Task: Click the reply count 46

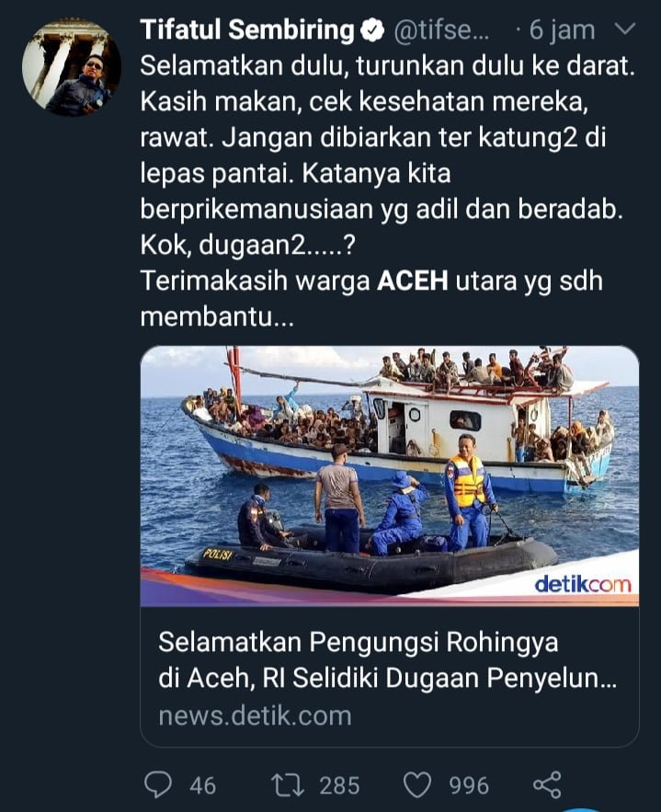Action: pyautogui.click(x=203, y=785)
